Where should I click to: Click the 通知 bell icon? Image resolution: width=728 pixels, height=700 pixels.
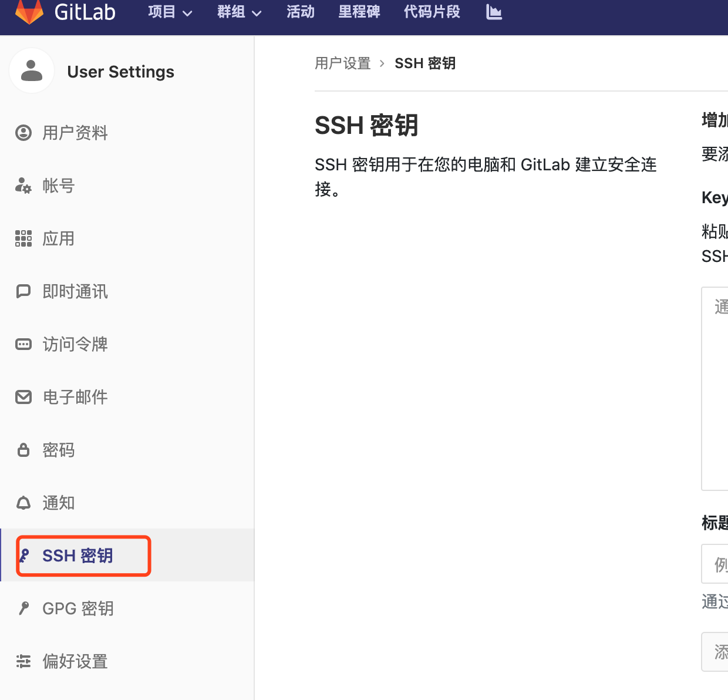tap(23, 503)
